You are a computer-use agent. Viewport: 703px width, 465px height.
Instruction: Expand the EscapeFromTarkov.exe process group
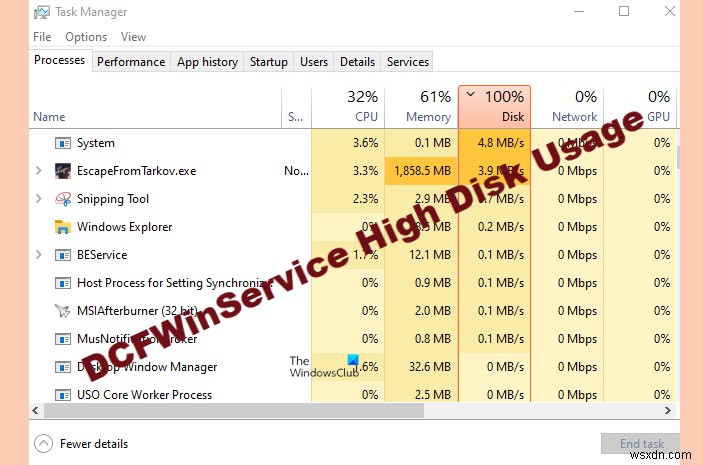click(x=39, y=171)
